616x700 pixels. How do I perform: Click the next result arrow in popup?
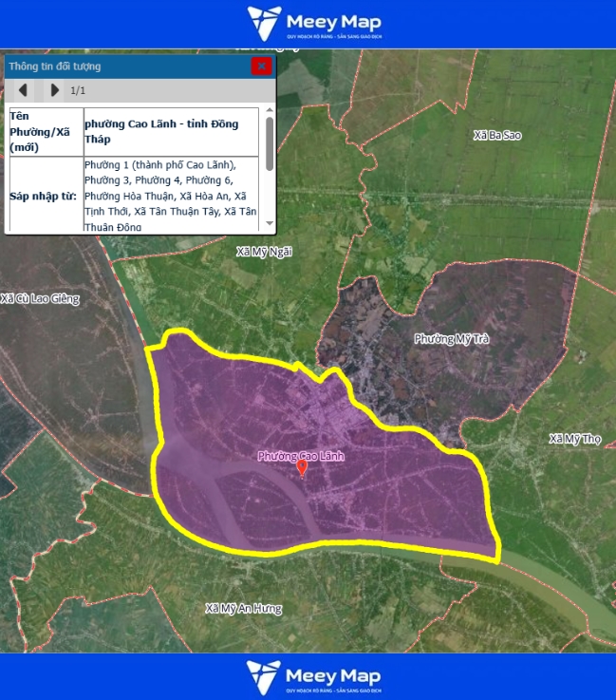click(x=54, y=90)
